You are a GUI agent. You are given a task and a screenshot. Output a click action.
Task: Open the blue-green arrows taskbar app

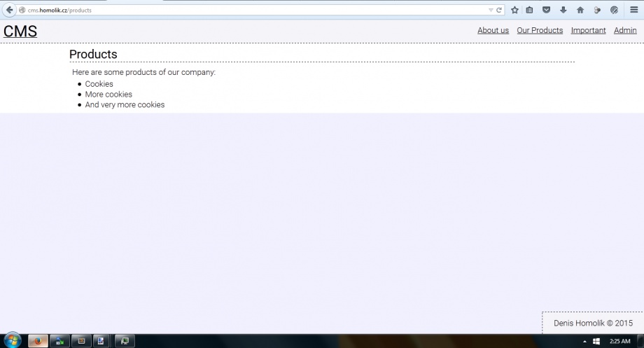click(x=59, y=341)
